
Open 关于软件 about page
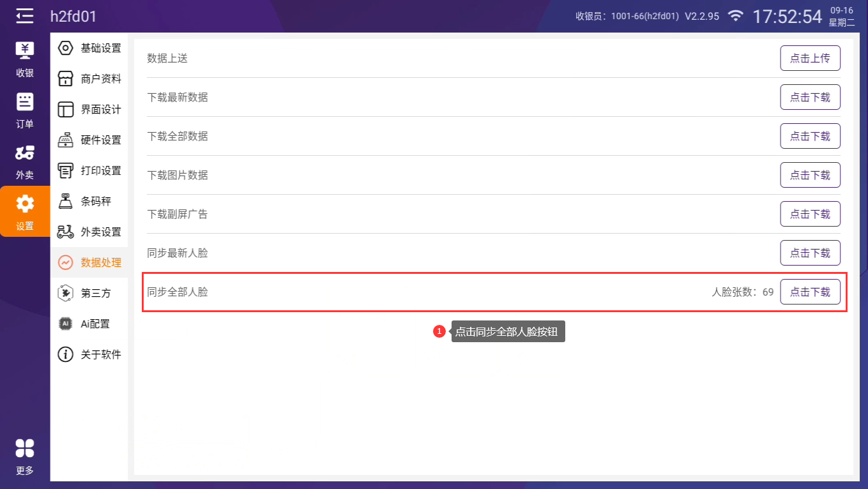point(100,355)
